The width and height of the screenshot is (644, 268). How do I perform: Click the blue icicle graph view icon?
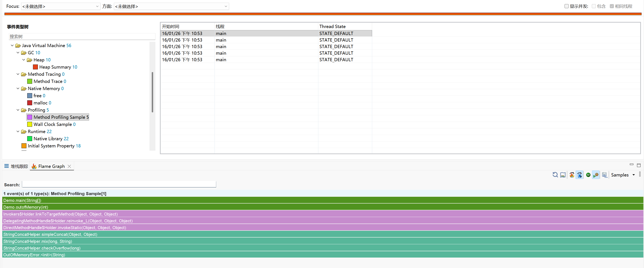coord(579,175)
